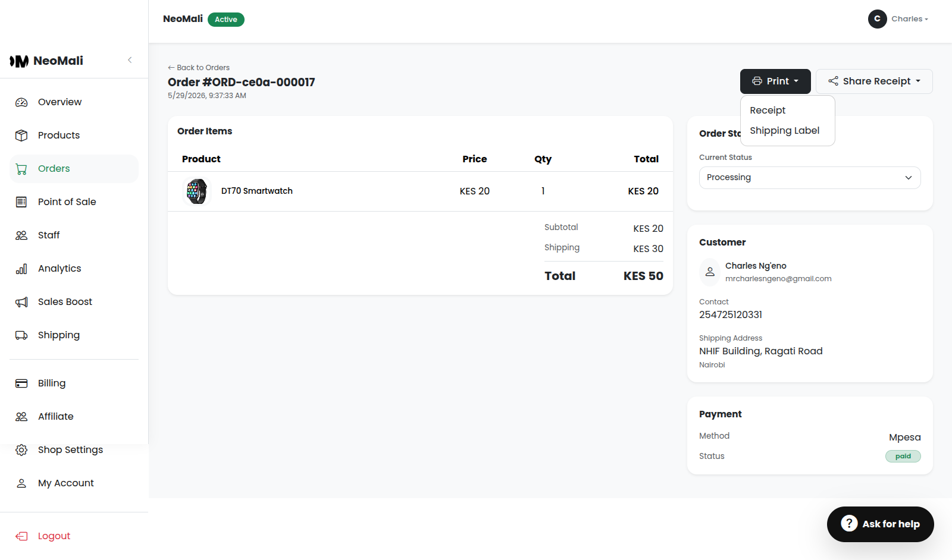
Task: Go to My Account
Action: (74, 483)
